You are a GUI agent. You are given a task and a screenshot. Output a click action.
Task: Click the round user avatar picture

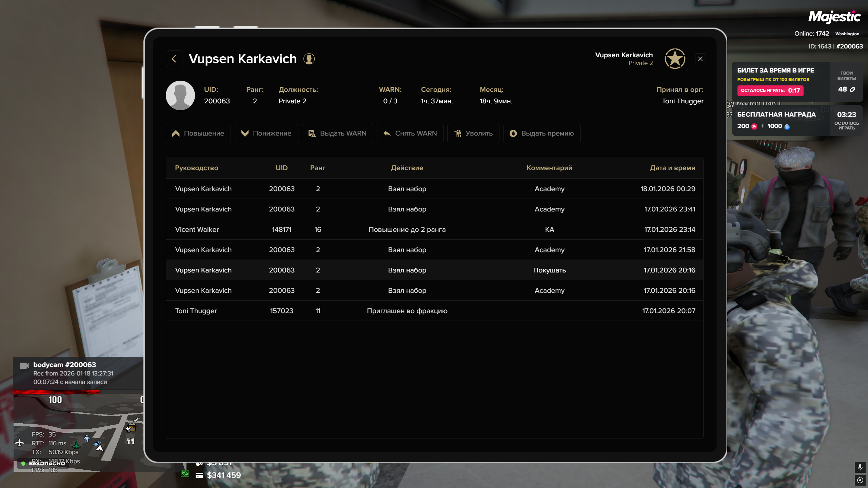tap(180, 95)
